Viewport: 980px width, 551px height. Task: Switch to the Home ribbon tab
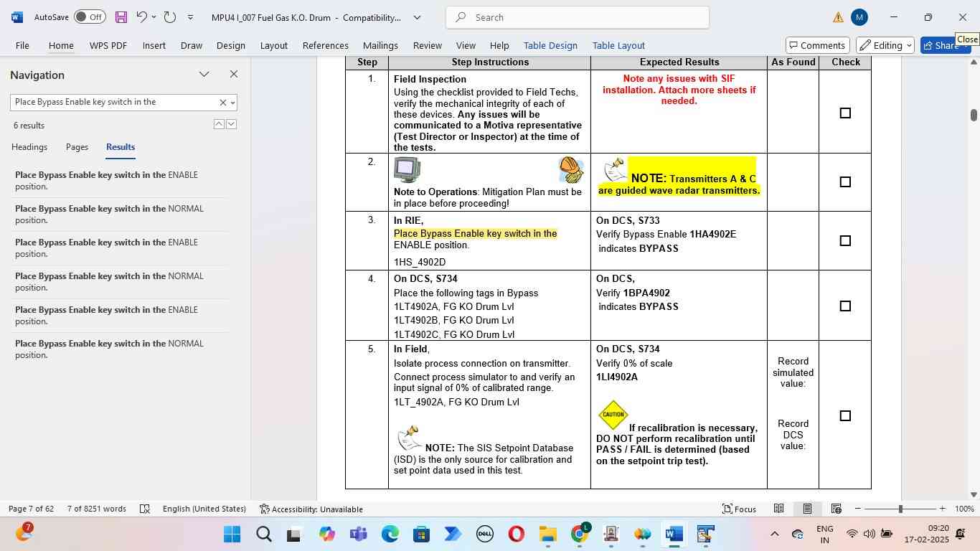[x=61, y=45]
